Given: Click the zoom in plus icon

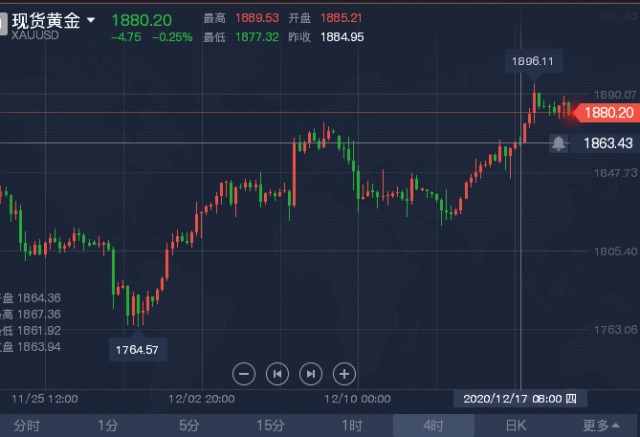Looking at the screenshot, I should coord(344,374).
